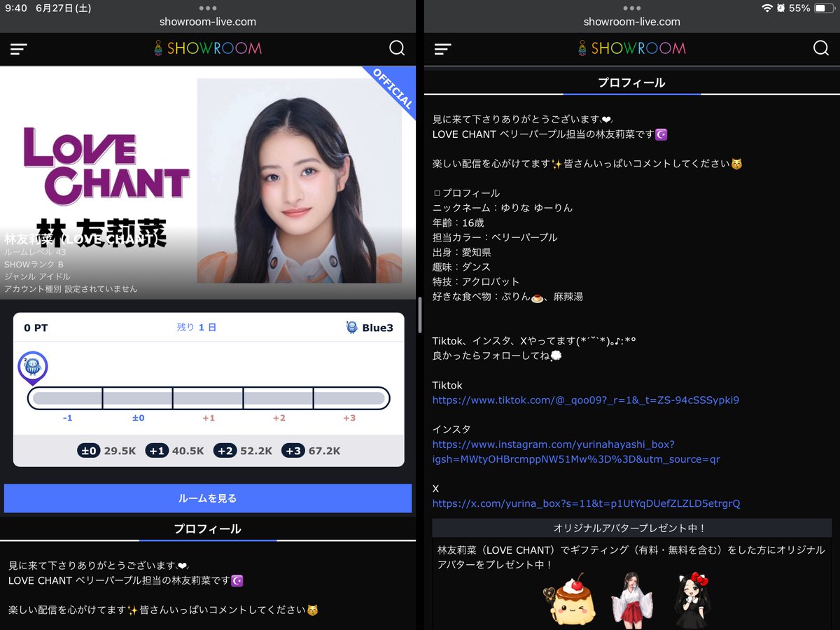This screenshot has height=630, width=840.
Task: Select the pudding avatar image
Action: (570, 600)
